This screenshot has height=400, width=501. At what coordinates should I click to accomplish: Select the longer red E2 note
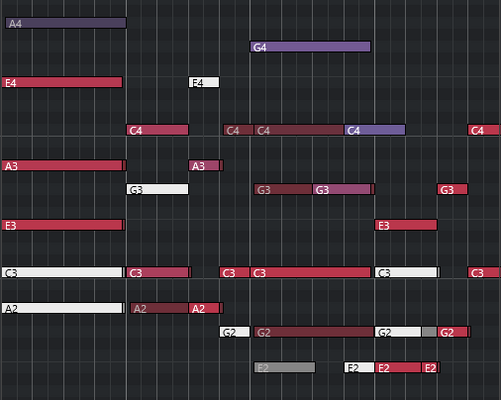398,367
